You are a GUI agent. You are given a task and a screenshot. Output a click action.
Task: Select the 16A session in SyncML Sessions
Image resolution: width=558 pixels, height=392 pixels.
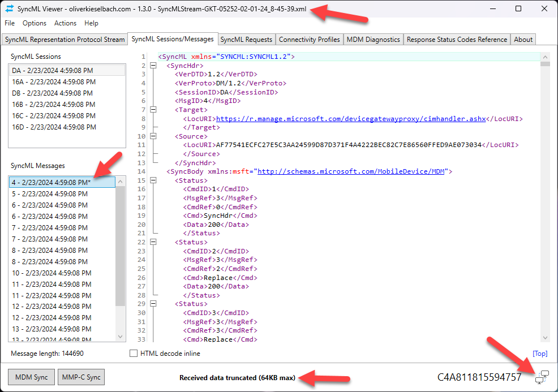coord(54,82)
